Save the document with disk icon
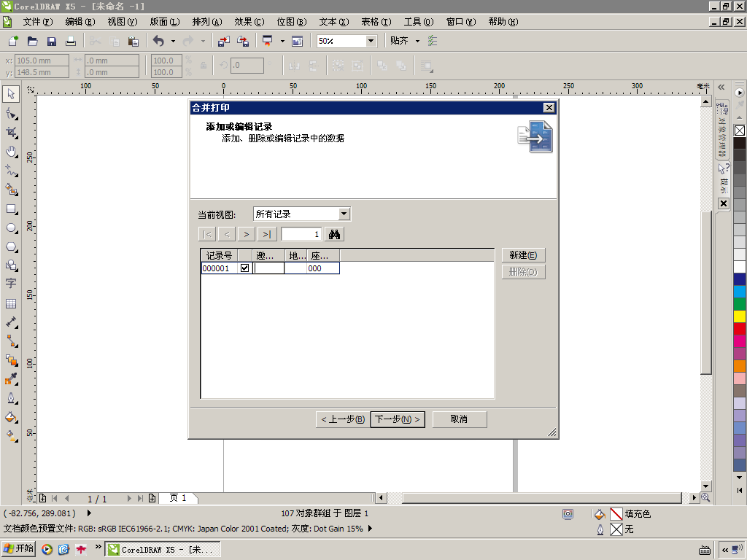 (52, 41)
